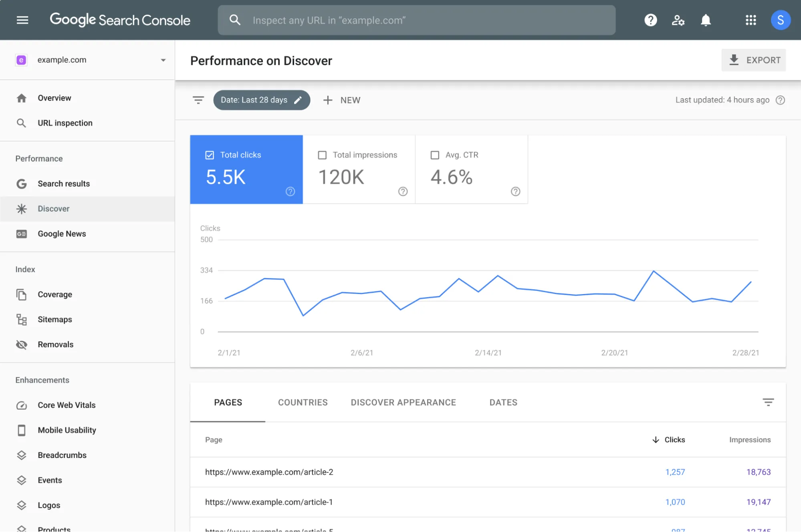Expand the date range filter dropdown
Viewport: 801px width, 532px height.
click(261, 100)
